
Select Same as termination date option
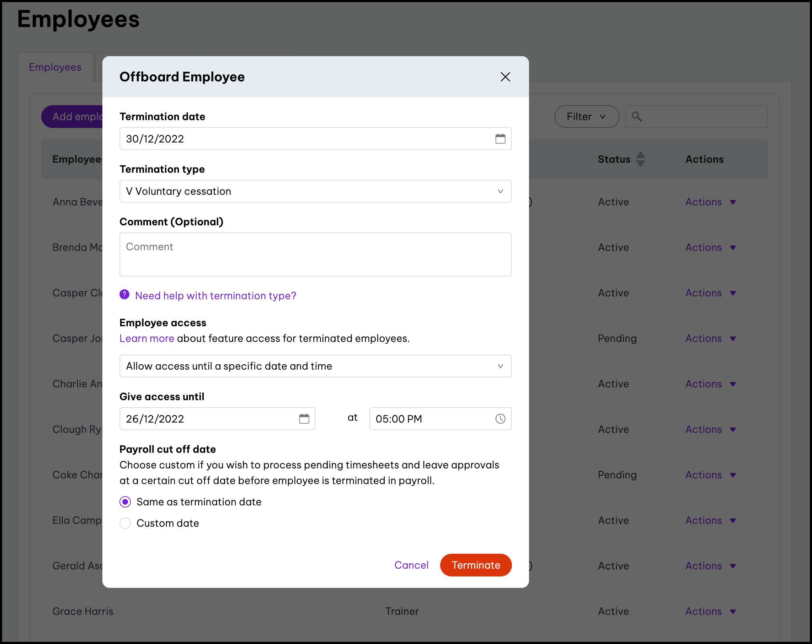click(125, 501)
